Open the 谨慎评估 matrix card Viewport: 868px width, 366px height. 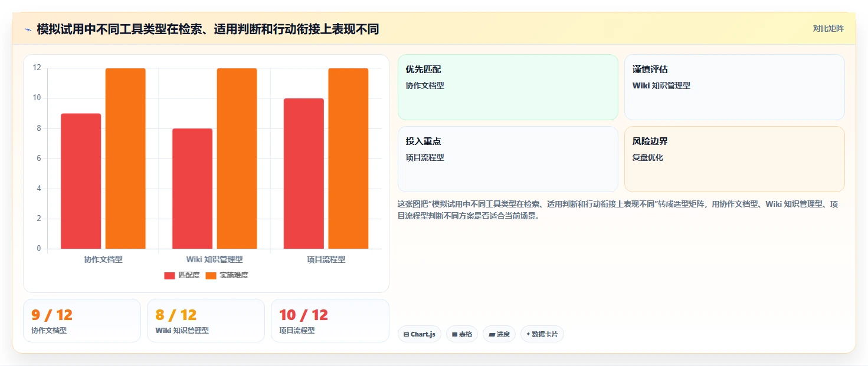pyautogui.click(x=735, y=87)
